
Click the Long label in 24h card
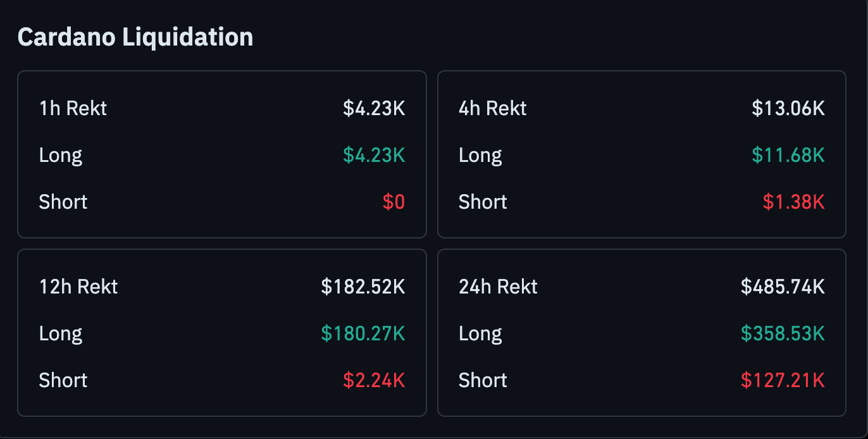(x=480, y=333)
